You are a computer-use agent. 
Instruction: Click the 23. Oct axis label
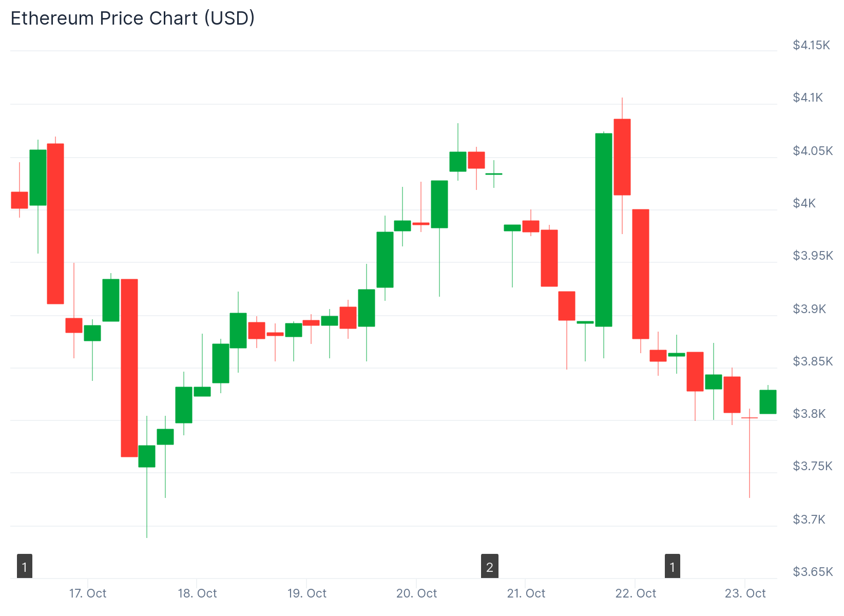pos(745,593)
